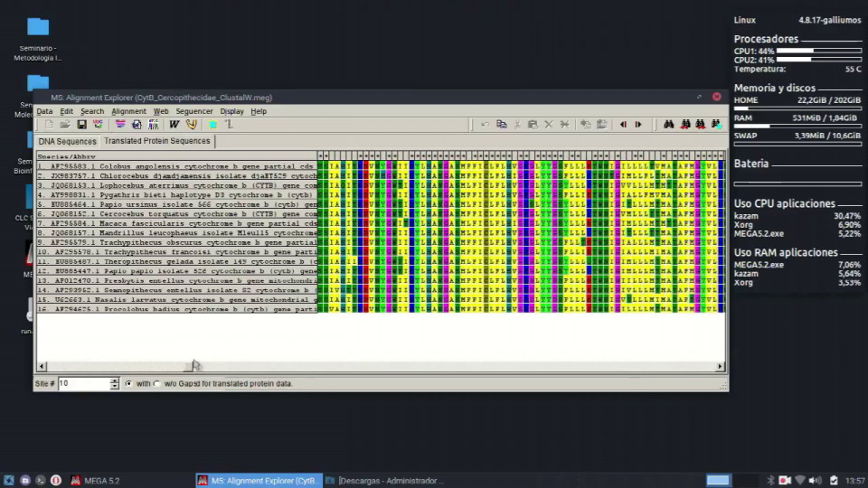Open the Display menu
The image size is (868, 488).
(231, 111)
